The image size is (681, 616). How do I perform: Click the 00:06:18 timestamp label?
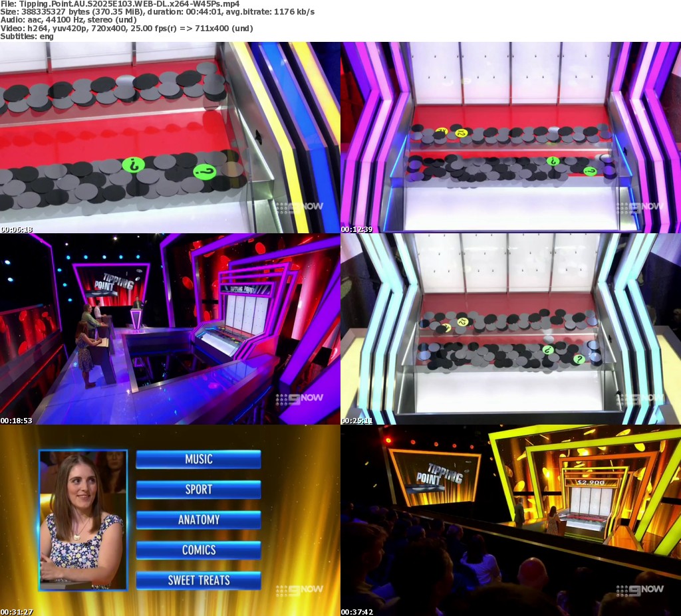tap(17, 229)
